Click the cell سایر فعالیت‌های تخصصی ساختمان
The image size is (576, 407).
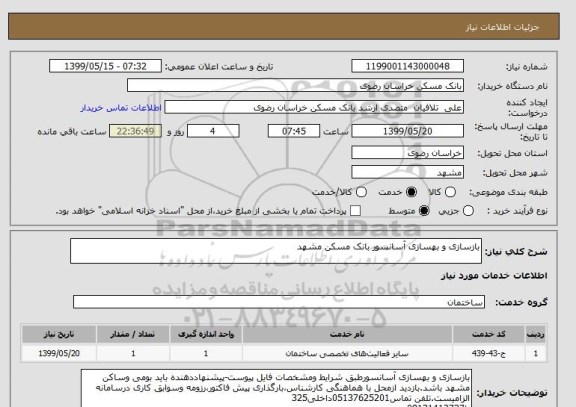[x=347, y=353]
